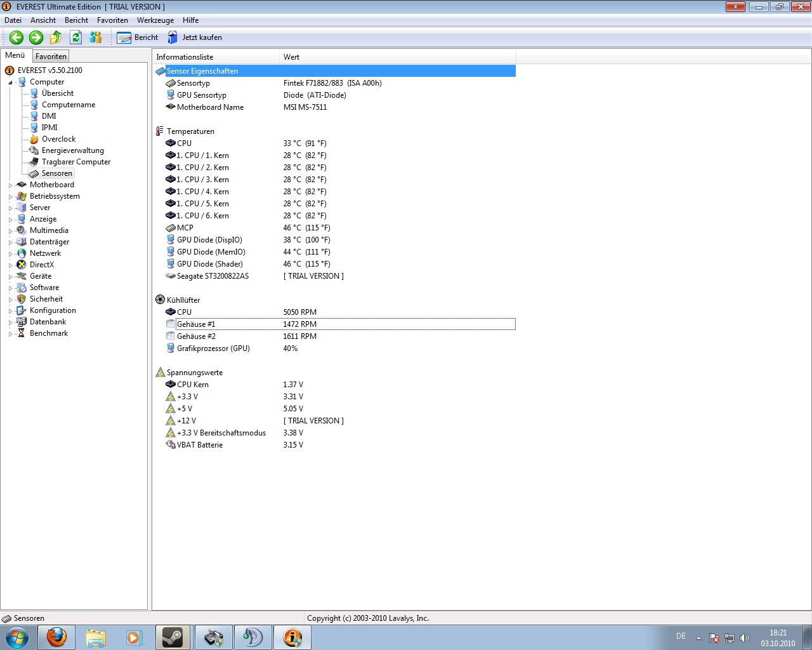This screenshot has height=650, width=812.
Task: Expand the Motherboard tree node
Action: pos(10,185)
